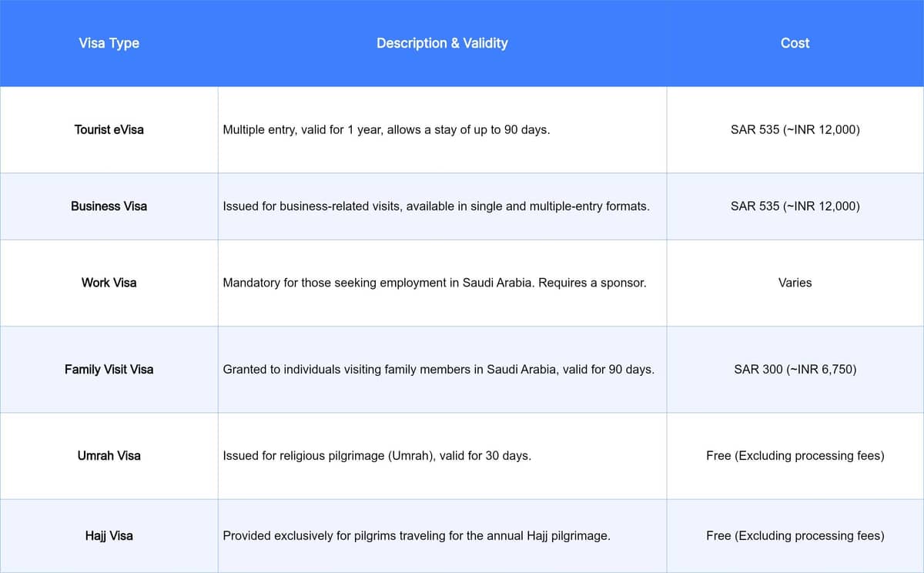Select the Business Visa row label
Screen dimensions: 924x573
109,206
